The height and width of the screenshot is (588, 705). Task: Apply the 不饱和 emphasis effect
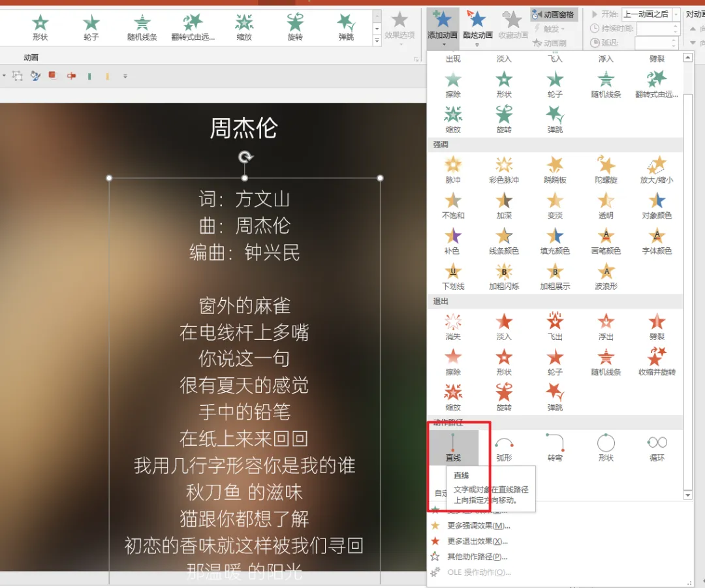(x=453, y=206)
